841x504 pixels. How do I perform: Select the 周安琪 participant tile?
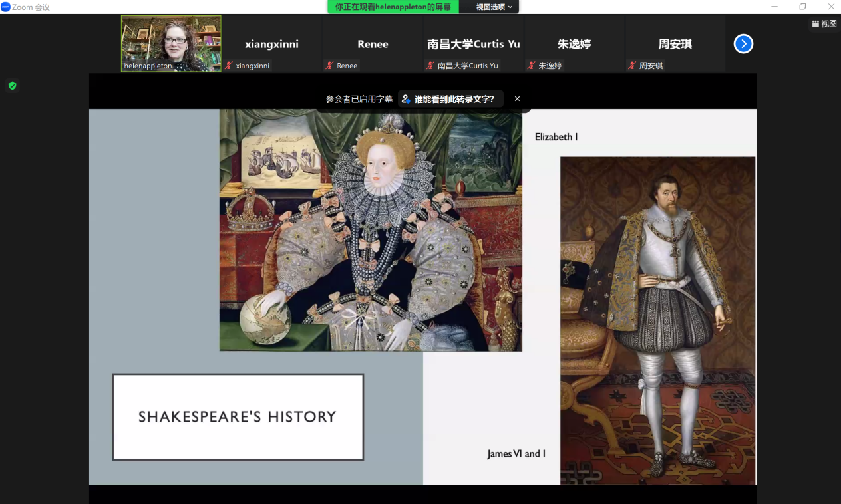tap(675, 43)
